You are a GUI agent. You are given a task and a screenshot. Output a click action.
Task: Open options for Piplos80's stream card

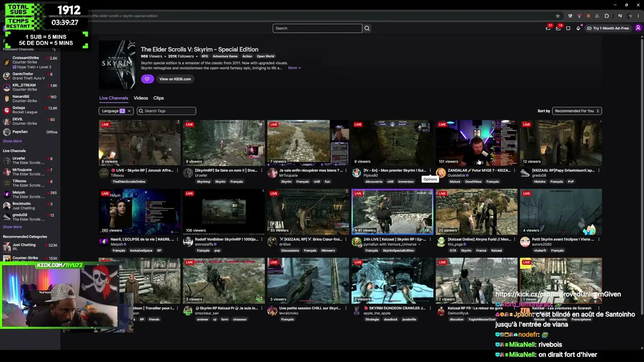[x=430, y=170]
